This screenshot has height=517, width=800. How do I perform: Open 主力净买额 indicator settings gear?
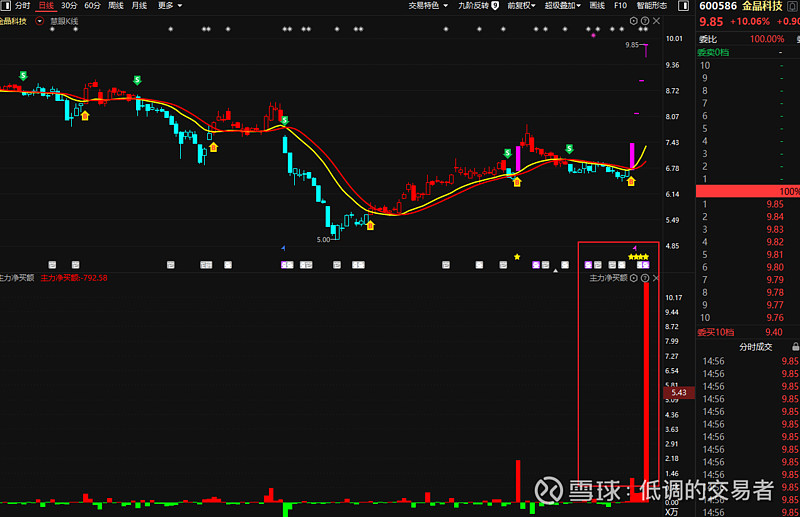634,278
